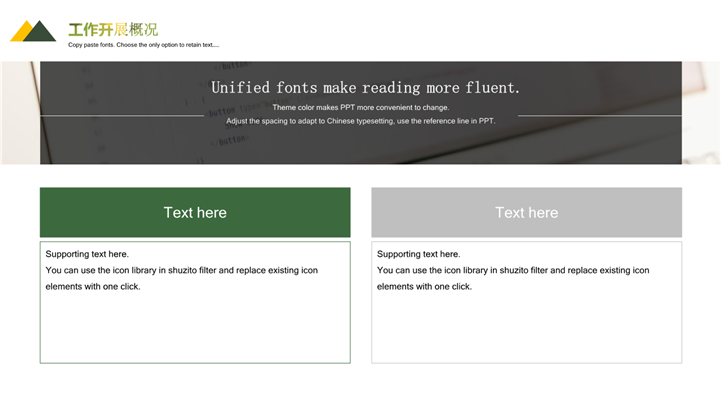Select the white horizontal line left of banner text
The width and height of the screenshot is (721, 405).
[x=120, y=115]
